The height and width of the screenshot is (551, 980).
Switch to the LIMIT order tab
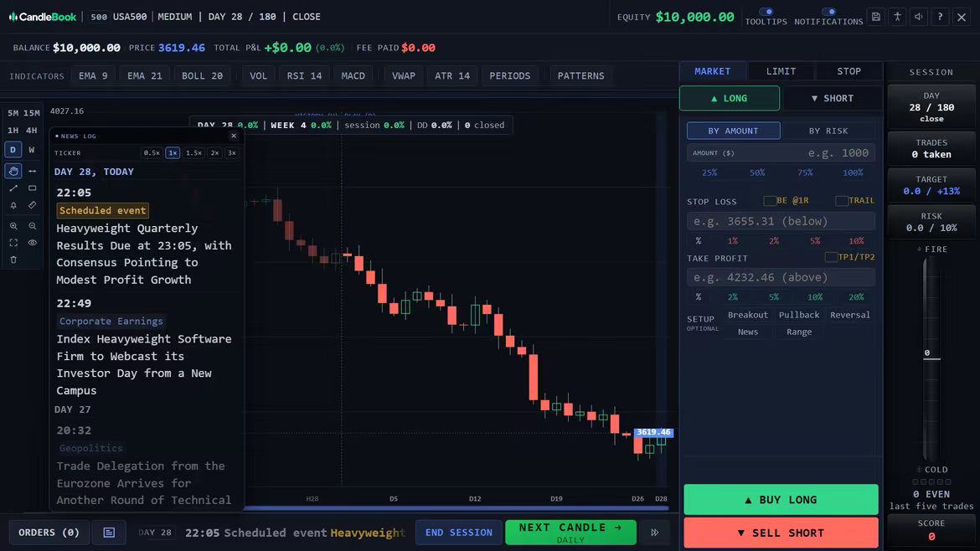[x=781, y=71]
